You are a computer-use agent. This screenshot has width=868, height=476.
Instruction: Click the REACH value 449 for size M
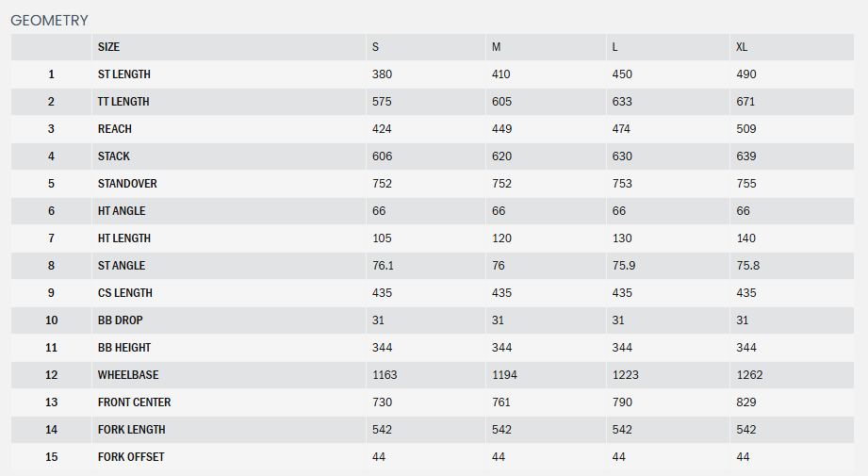[501, 129]
